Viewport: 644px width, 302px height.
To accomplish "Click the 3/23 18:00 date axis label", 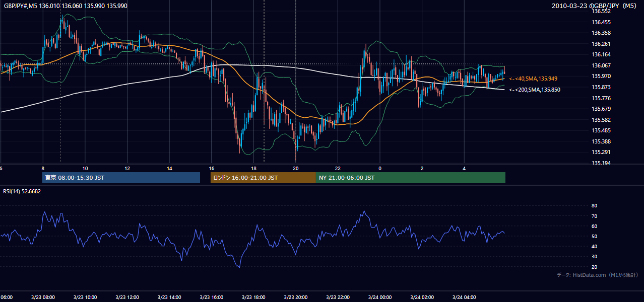I will [253, 297].
